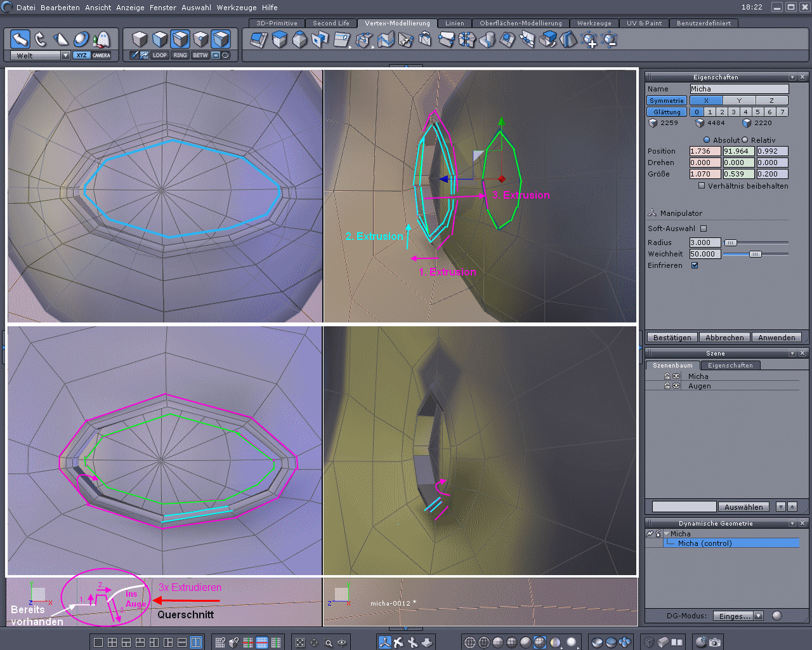Screen dimensions: 812x650
Task: Open the Oberflächen-Modellierung tab
Action: pyautogui.click(x=521, y=23)
